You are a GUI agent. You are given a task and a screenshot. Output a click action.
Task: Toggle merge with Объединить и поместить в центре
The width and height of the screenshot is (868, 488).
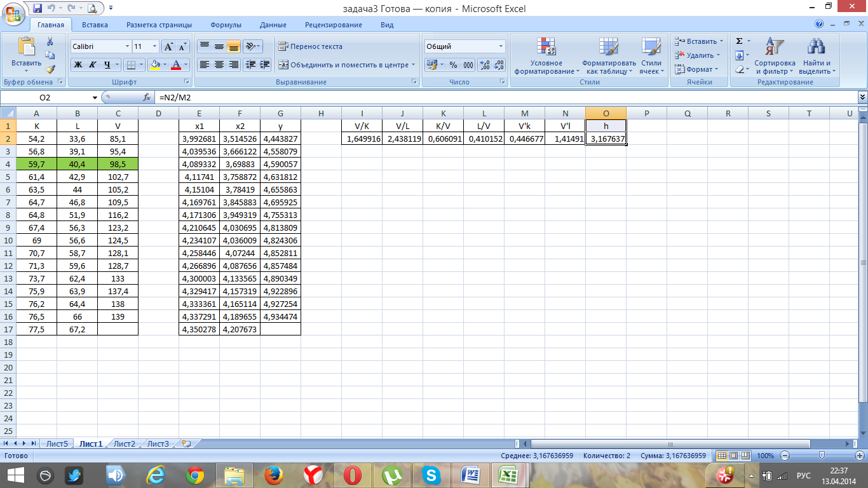(x=343, y=65)
